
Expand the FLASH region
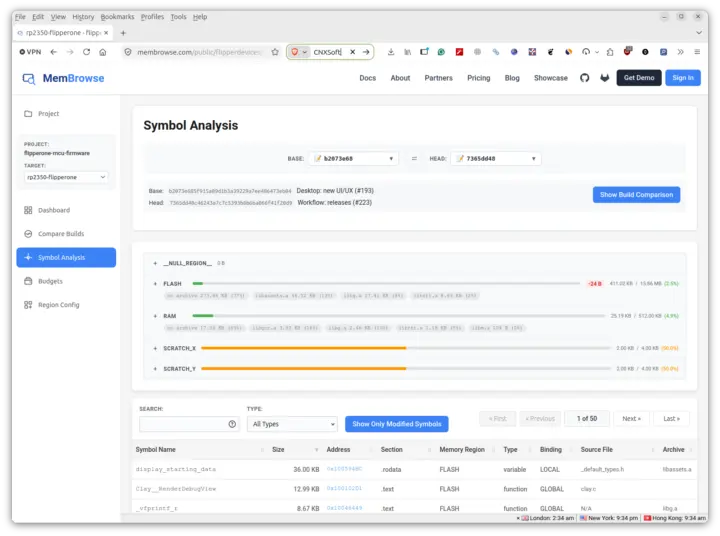pyautogui.click(x=155, y=284)
